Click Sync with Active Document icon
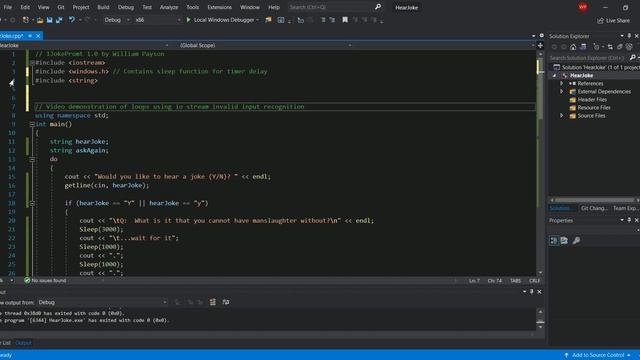 (x=610, y=47)
